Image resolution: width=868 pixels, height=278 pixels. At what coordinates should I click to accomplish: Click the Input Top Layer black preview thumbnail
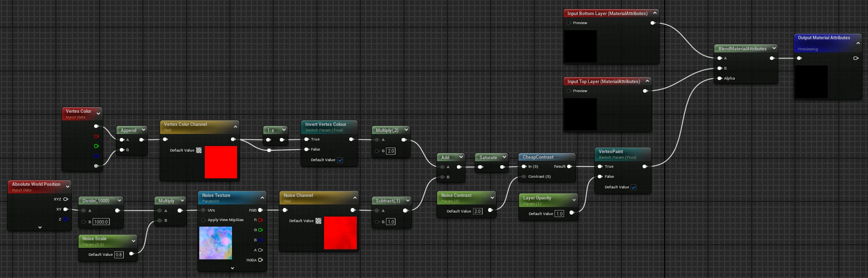[581, 114]
